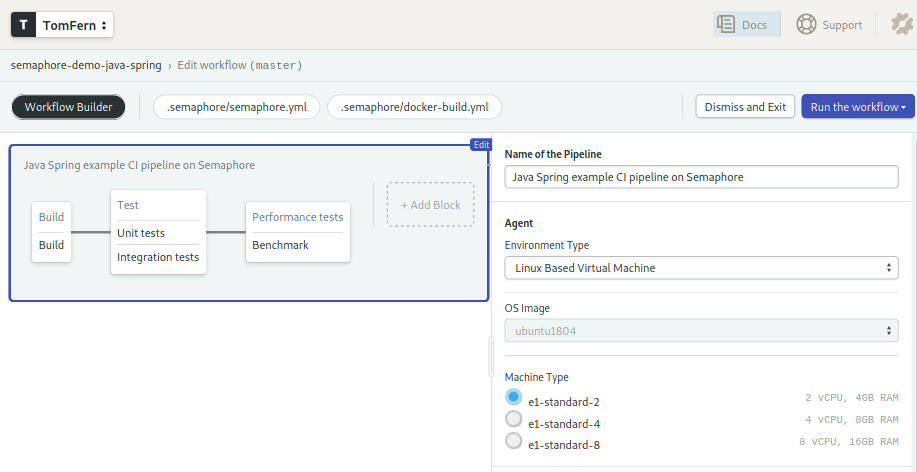Viewport: 917px width, 472px height.
Task: Select the Build block
Action: click(x=51, y=232)
